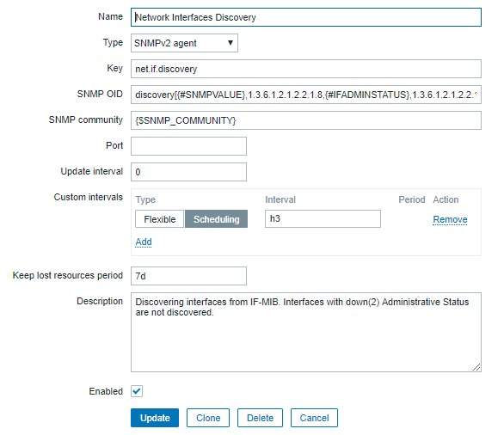This screenshot has height=435, width=504.
Task: Click the SNMP OID label
Action: [100, 94]
